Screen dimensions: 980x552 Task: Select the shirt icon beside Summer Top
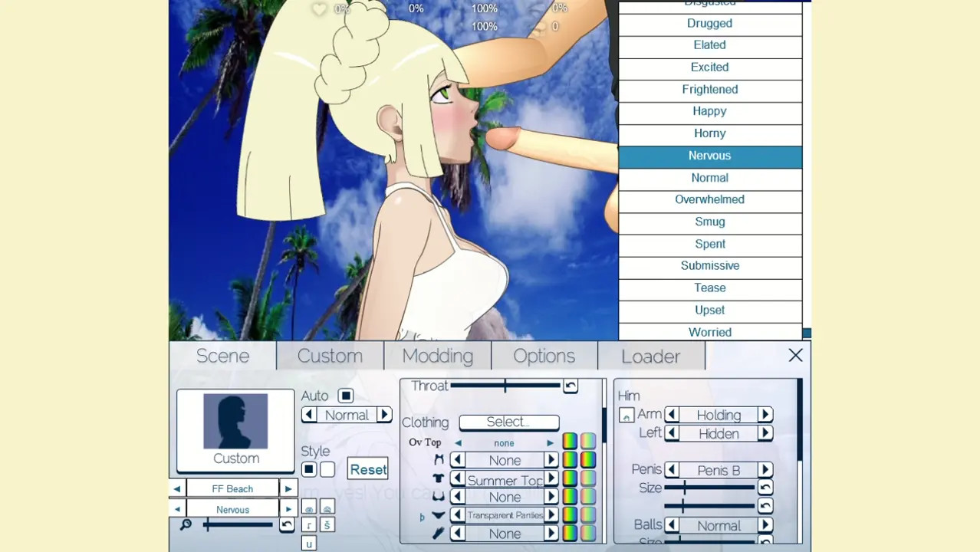point(437,478)
